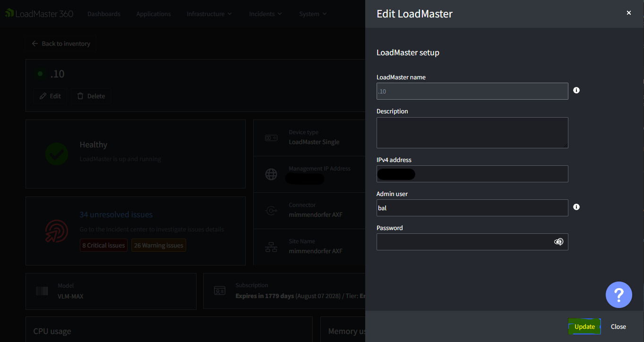Click the Site Name network icon

point(271,247)
